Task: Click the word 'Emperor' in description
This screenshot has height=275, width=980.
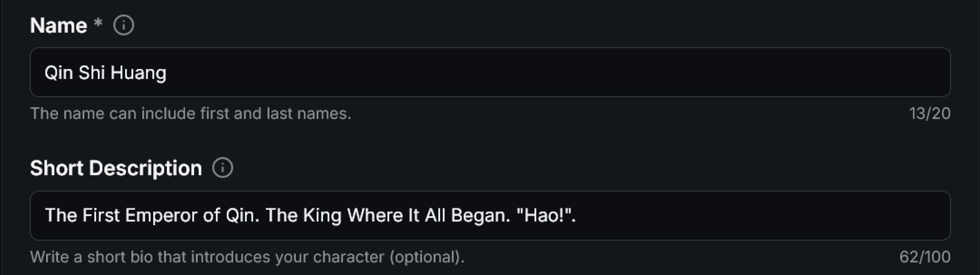Action: (161, 216)
